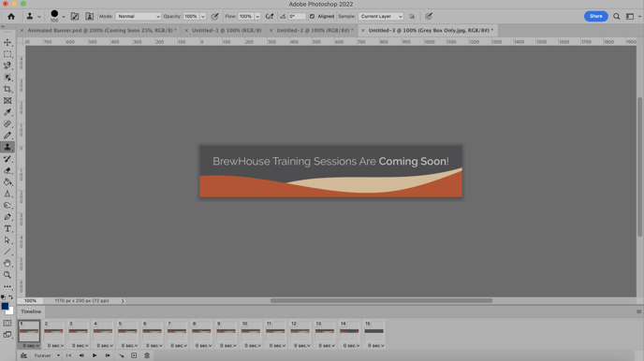Viewport: 644px width, 361px height.
Task: Select the Healing Brush tool
Action: [x=7, y=123]
